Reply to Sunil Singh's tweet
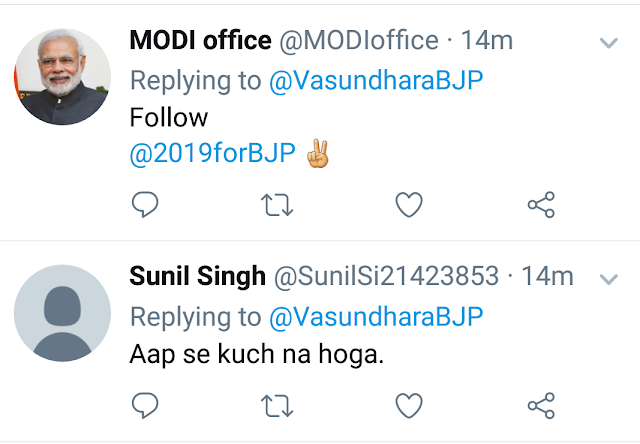 coord(145,405)
